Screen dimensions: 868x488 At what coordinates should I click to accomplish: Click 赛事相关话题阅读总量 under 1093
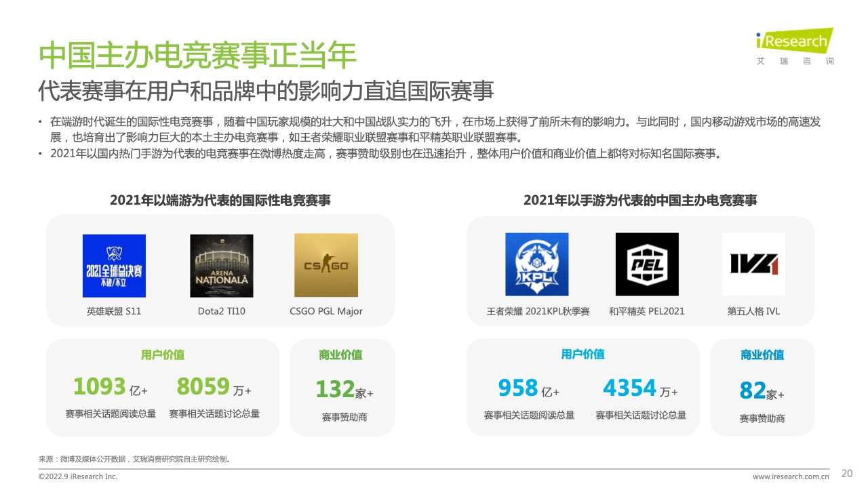(x=111, y=413)
